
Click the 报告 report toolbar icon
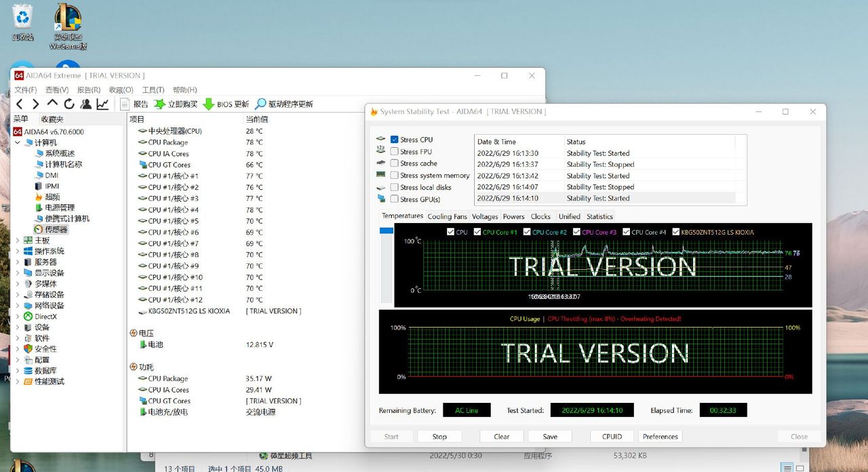click(x=125, y=104)
